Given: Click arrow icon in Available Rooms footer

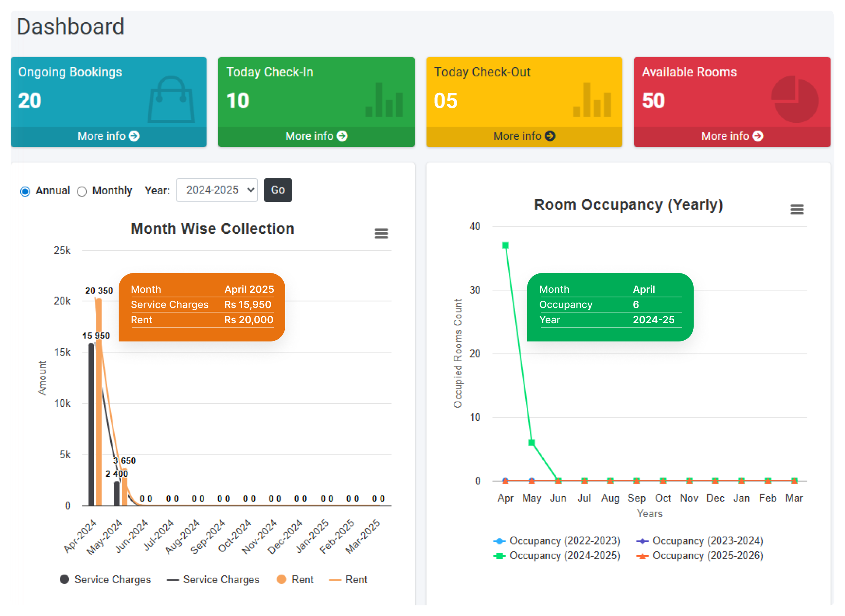Looking at the screenshot, I should click(758, 136).
